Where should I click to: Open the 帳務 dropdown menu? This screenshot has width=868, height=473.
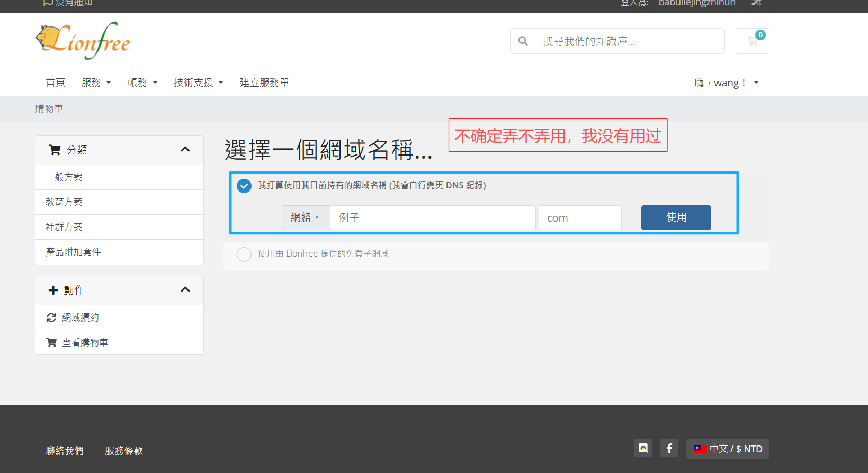(143, 83)
